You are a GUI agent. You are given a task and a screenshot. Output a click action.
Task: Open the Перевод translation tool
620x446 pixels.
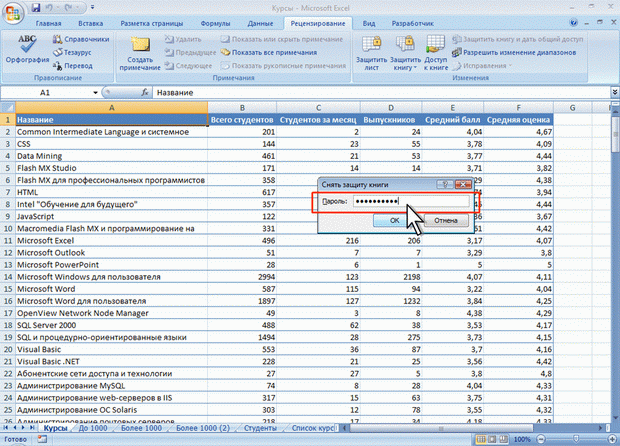coord(73,66)
